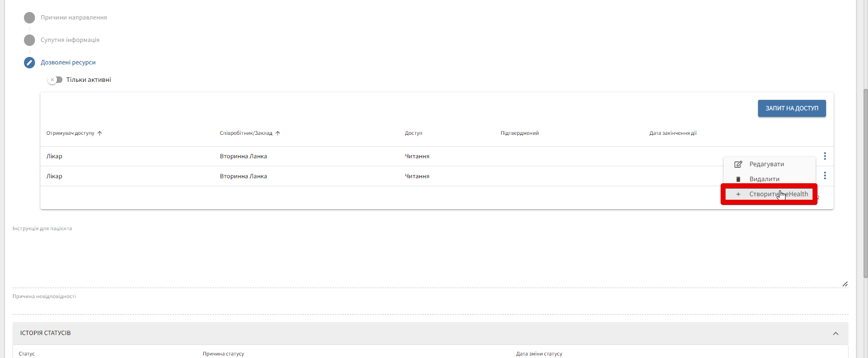Choose Видалити in the context menu

(x=764, y=179)
